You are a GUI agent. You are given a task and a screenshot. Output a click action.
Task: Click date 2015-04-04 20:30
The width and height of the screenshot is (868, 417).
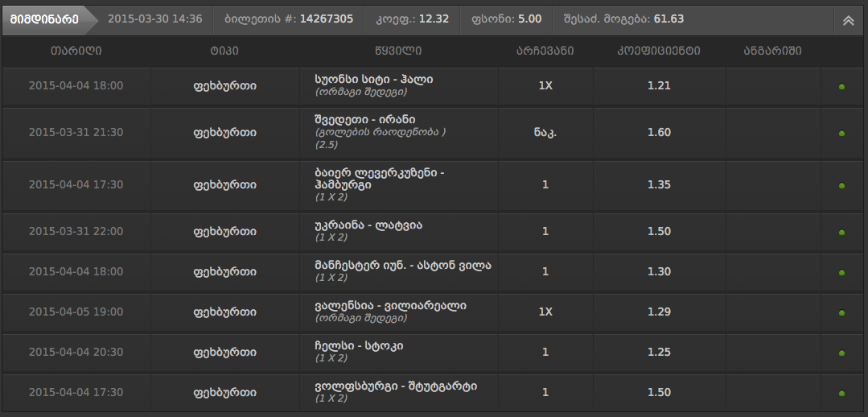[76, 353]
